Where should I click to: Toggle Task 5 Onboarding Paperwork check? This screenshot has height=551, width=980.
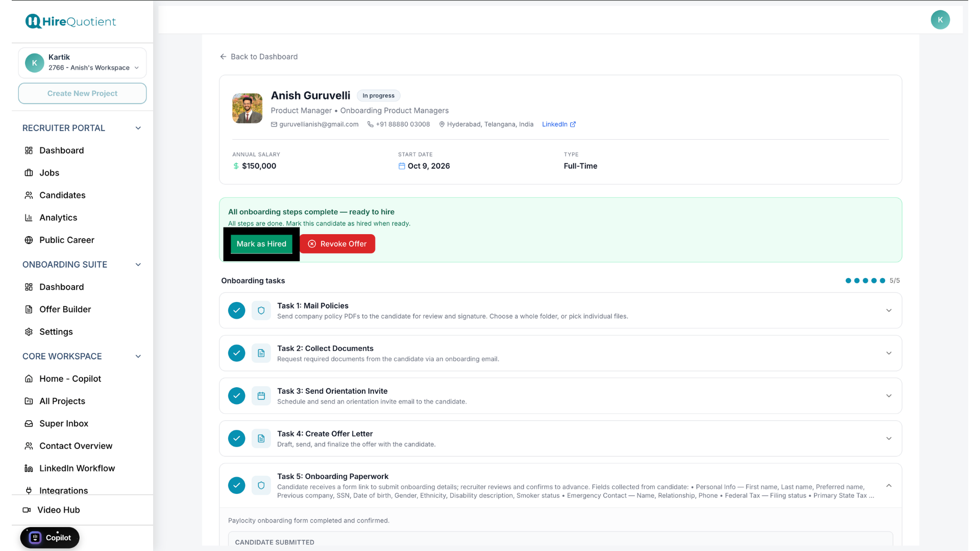pos(236,486)
